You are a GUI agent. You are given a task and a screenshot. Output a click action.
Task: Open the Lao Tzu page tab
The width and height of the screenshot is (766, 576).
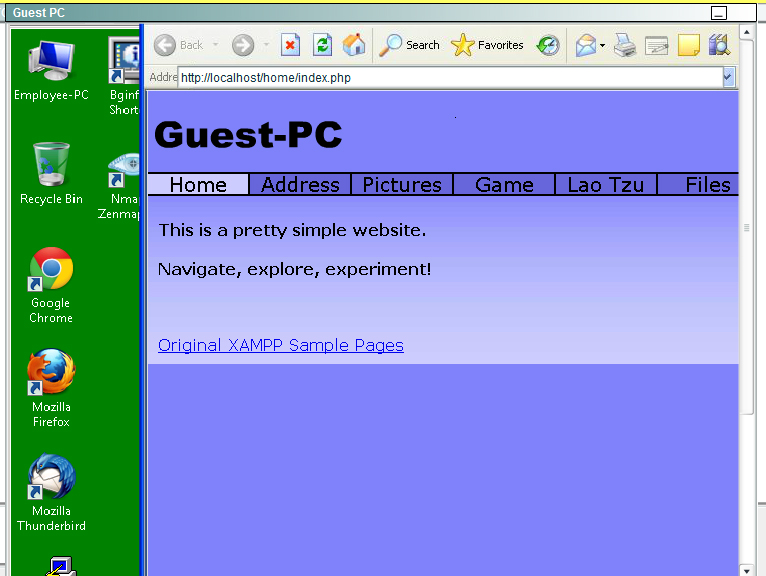tap(606, 185)
